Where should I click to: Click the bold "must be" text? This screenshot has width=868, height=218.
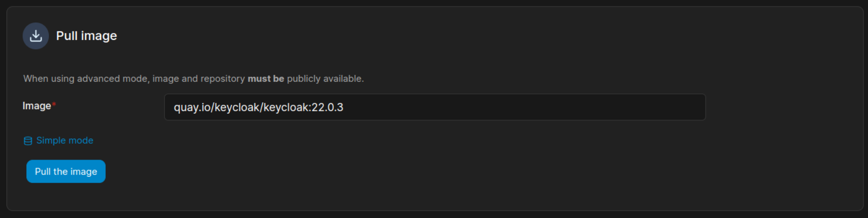point(266,79)
